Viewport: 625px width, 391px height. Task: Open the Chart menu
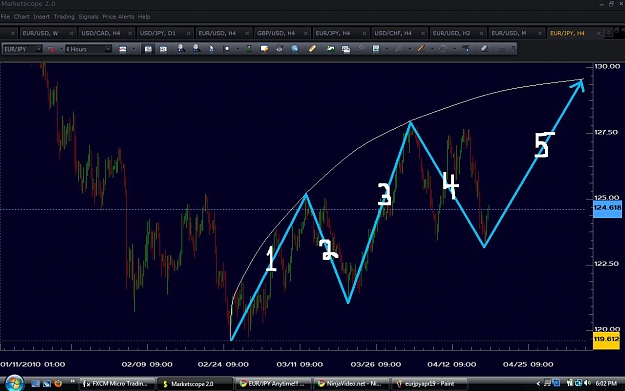(x=22, y=17)
